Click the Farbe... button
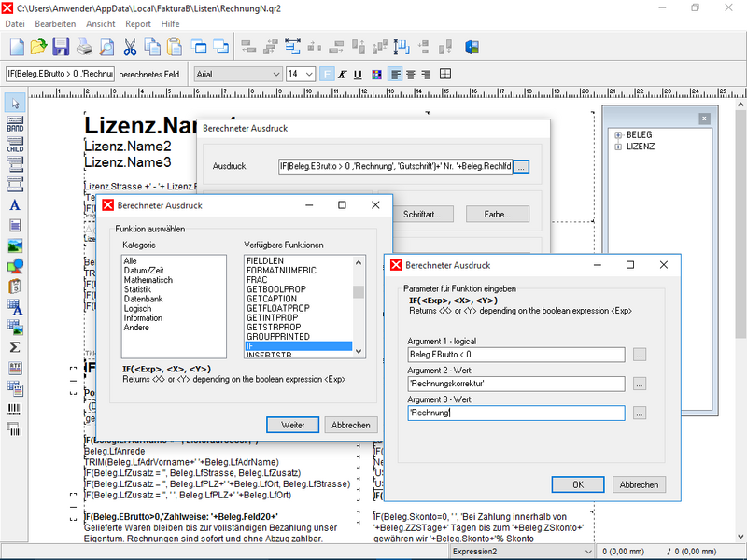The image size is (747, 560). [x=498, y=215]
